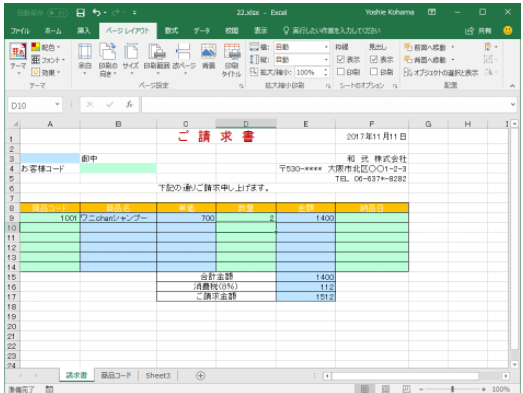Add a new sheet with plus button
This screenshot has width=523, height=393.
(200, 376)
